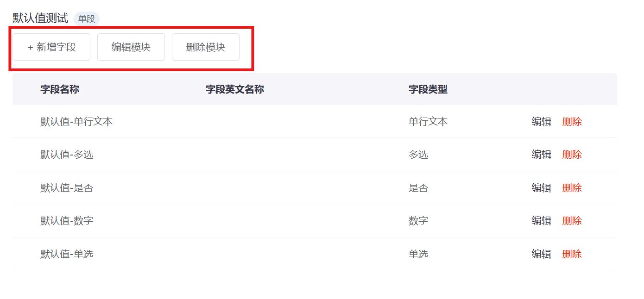Select the 默认值-单行文本 row name
Screen dimensions: 644x299
pyautogui.click(x=76, y=122)
